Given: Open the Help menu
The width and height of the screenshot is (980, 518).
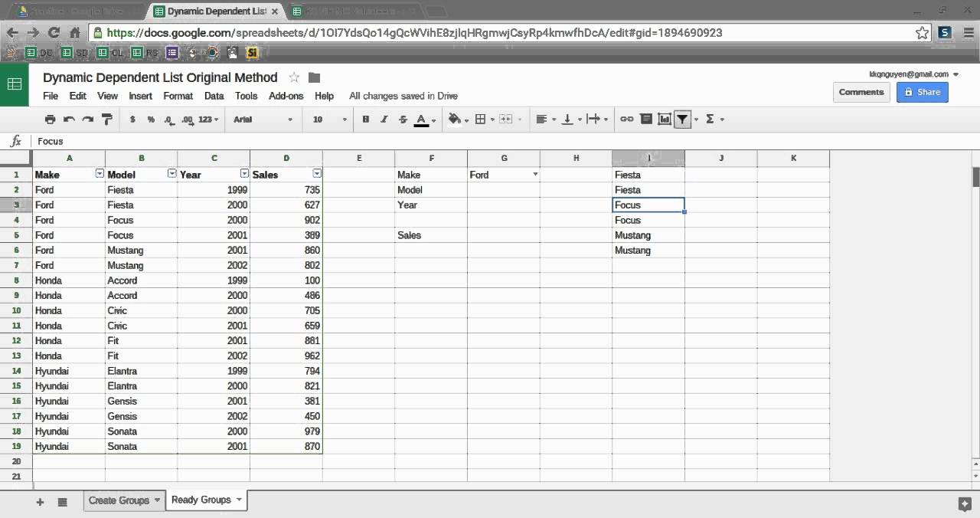Looking at the screenshot, I should [x=324, y=96].
